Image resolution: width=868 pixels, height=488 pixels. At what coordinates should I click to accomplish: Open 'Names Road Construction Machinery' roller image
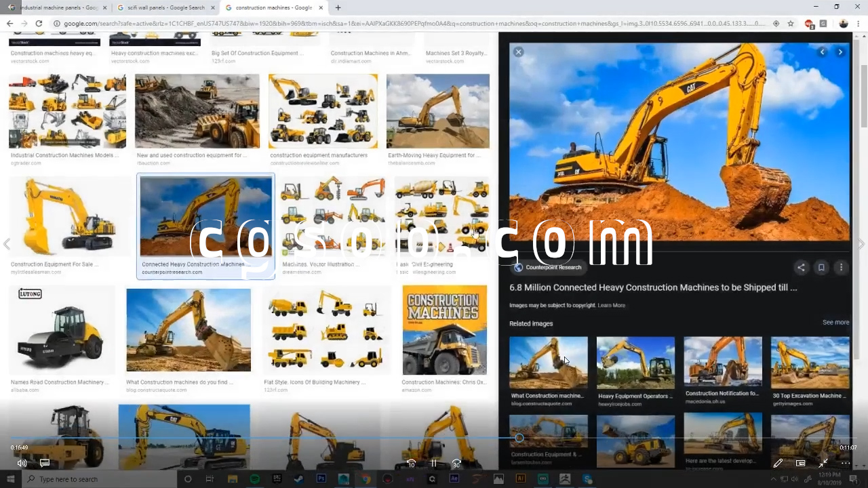(x=62, y=330)
